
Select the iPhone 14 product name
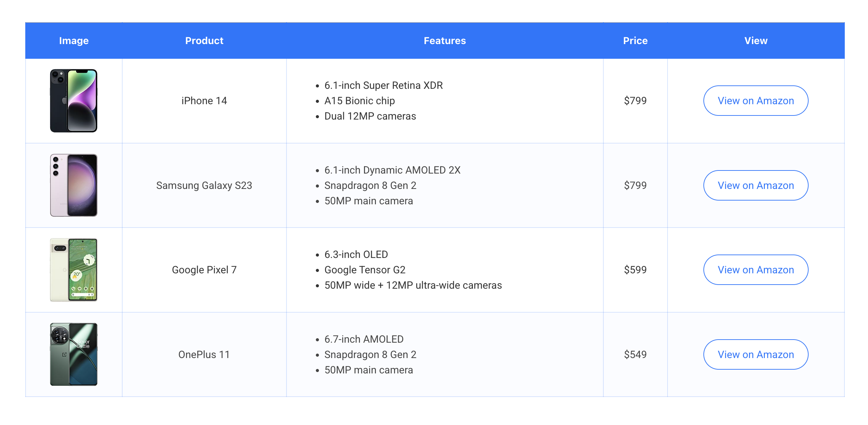pyautogui.click(x=204, y=101)
